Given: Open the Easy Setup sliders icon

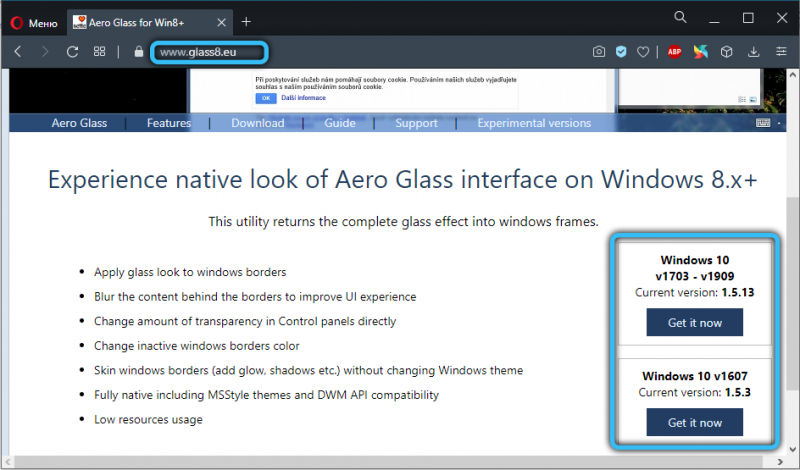Looking at the screenshot, I should click(781, 52).
